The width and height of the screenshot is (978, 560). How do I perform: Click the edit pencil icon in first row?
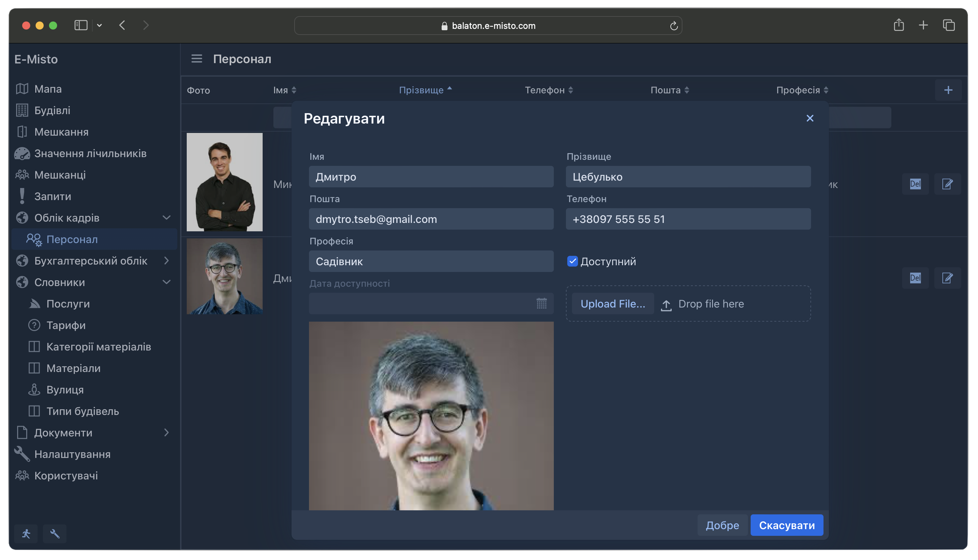pyautogui.click(x=948, y=184)
